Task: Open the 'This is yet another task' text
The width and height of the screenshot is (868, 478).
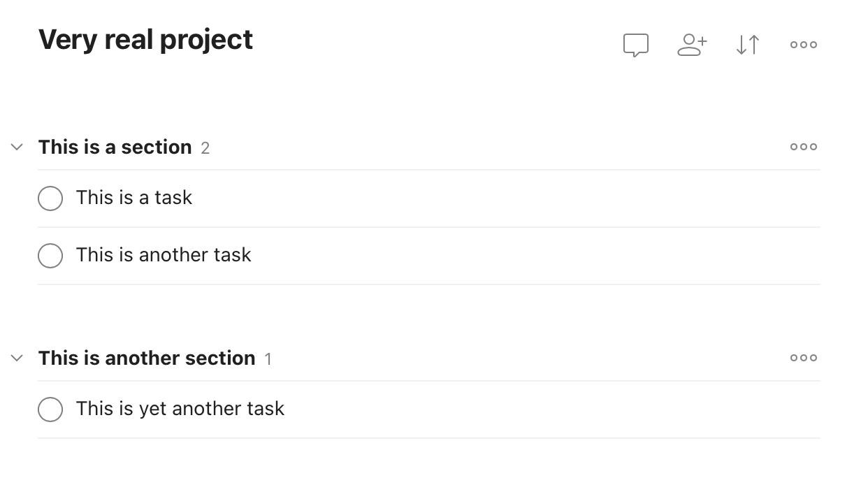Action: click(x=180, y=409)
